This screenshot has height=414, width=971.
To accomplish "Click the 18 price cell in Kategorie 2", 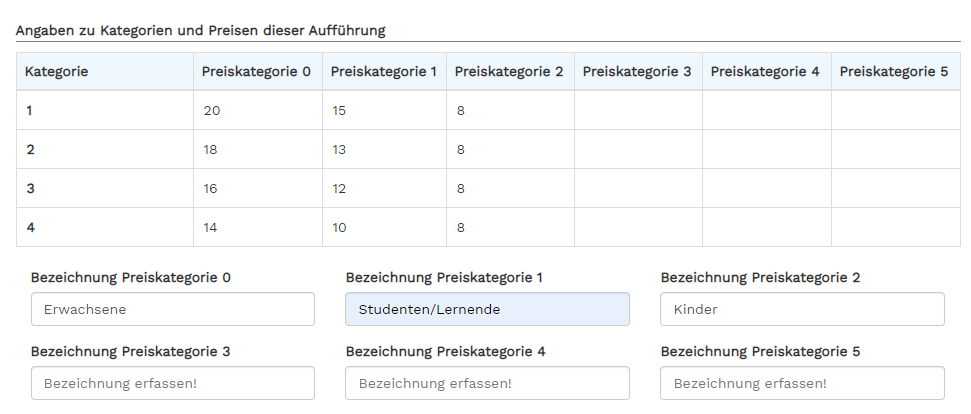I will 258,150.
